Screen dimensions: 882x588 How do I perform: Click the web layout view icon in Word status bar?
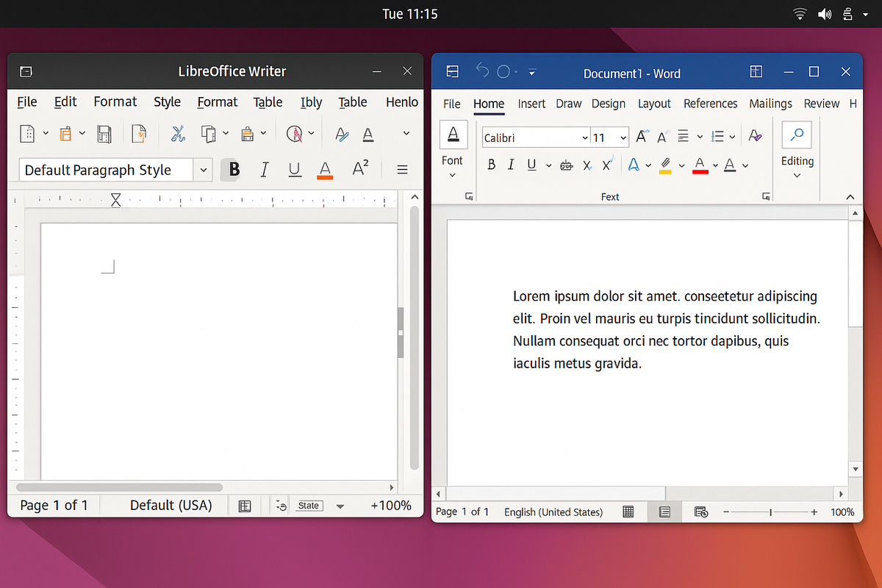click(701, 512)
